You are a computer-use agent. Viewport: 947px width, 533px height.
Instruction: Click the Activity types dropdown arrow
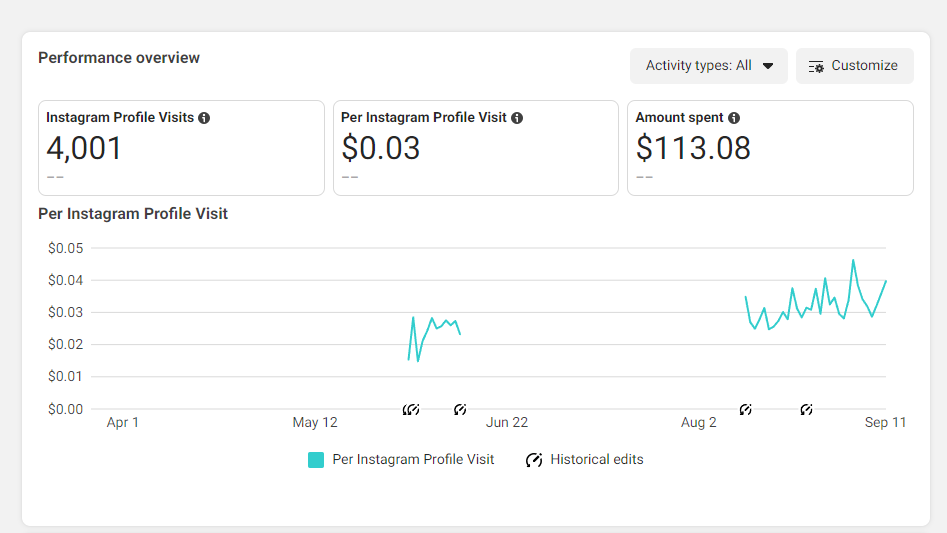coord(768,66)
